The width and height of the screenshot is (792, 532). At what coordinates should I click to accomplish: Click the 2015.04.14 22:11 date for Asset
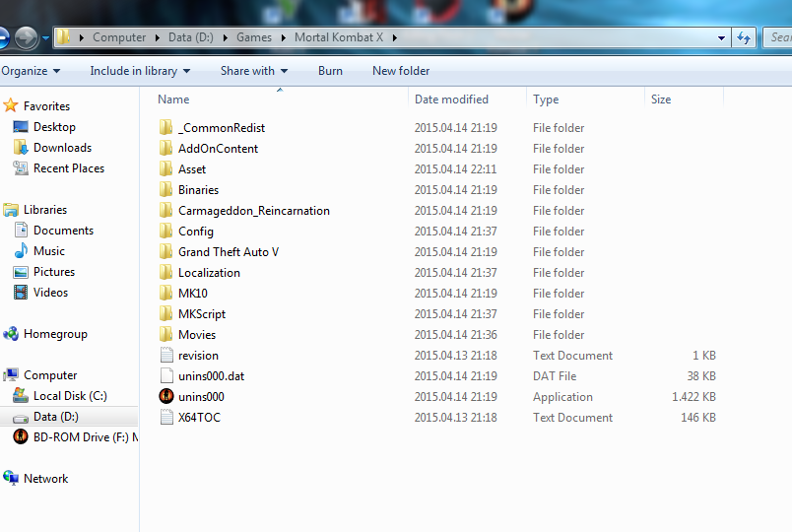click(x=456, y=168)
